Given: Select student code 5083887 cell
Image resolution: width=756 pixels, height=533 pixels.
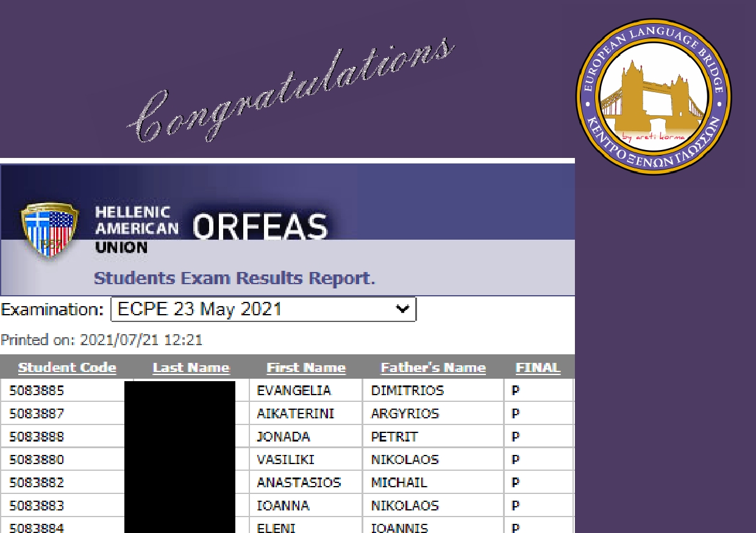Looking at the screenshot, I should click(37, 414).
